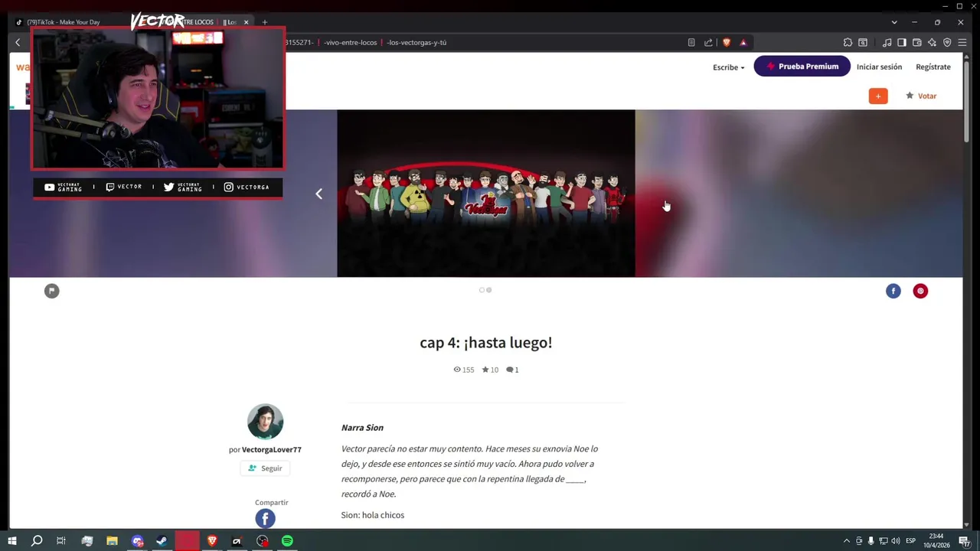
Task: Expand the tab list chevron in title bar
Action: pos(894,22)
